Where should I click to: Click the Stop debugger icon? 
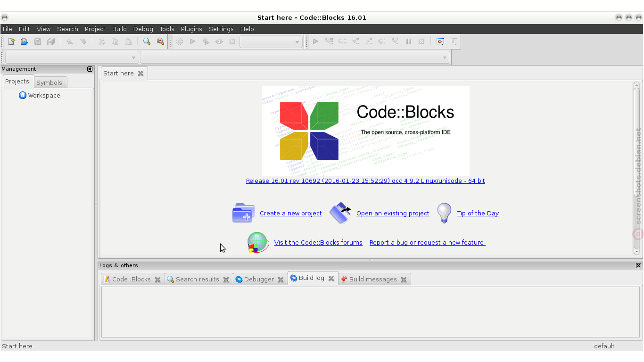pyautogui.click(x=421, y=41)
